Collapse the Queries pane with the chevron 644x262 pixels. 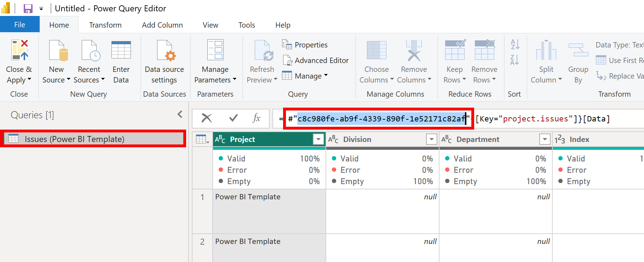(x=180, y=114)
